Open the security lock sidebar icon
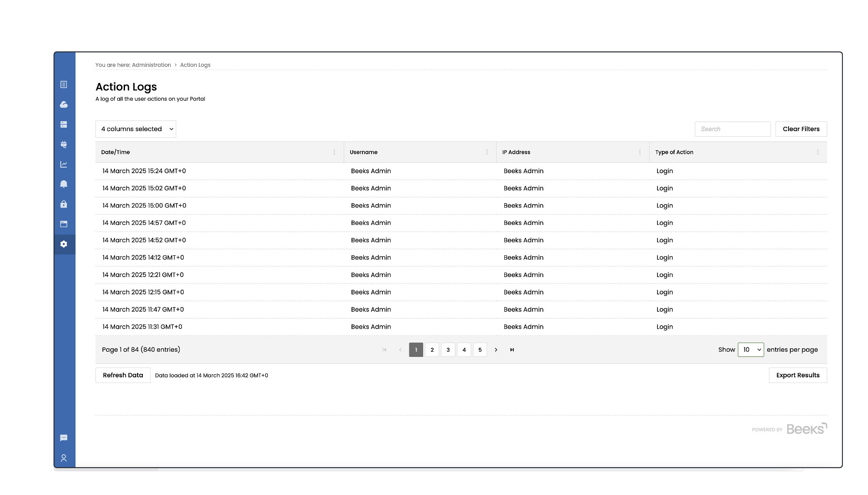 point(64,204)
